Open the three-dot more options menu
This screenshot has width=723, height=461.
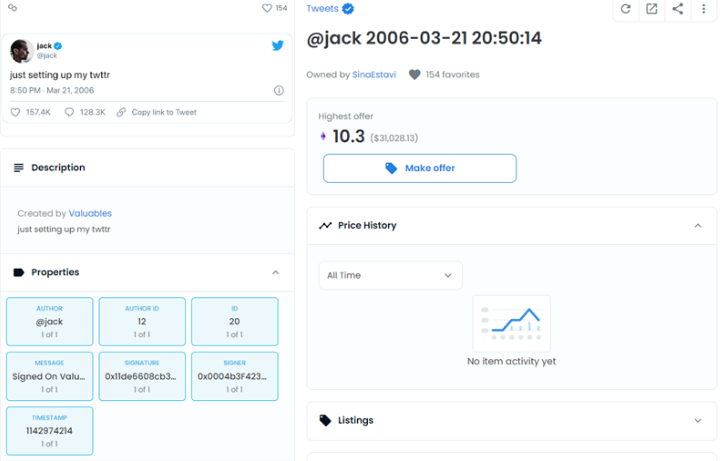coord(703,9)
